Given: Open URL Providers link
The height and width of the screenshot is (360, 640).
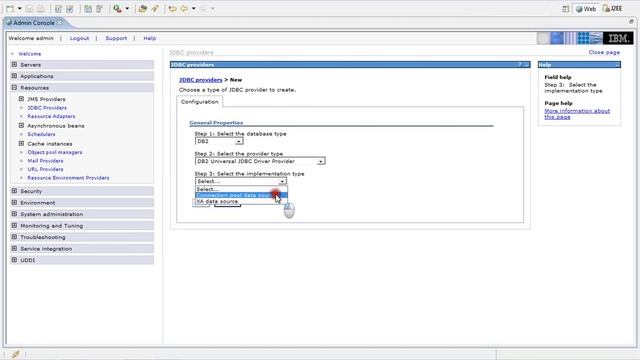Looking at the screenshot, I should tap(45, 169).
